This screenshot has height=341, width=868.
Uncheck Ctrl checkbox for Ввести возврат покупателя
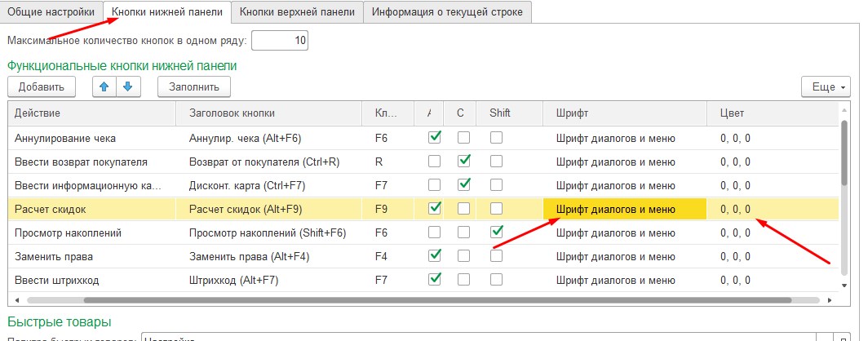tap(463, 162)
